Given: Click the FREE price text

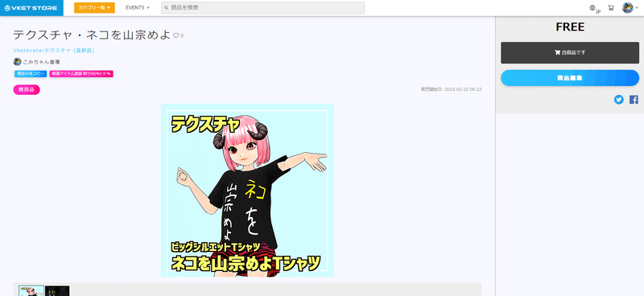Looking at the screenshot, I should (x=570, y=27).
